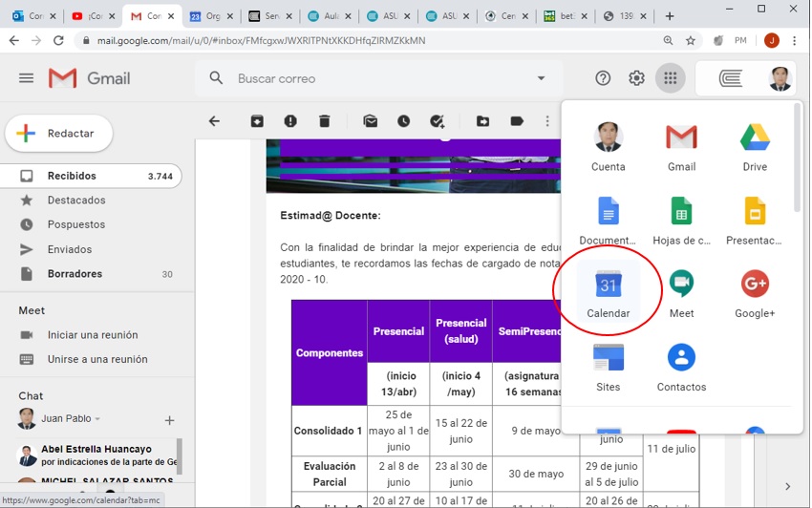Mark the email as unread
This screenshot has height=508, width=812.
[371, 121]
